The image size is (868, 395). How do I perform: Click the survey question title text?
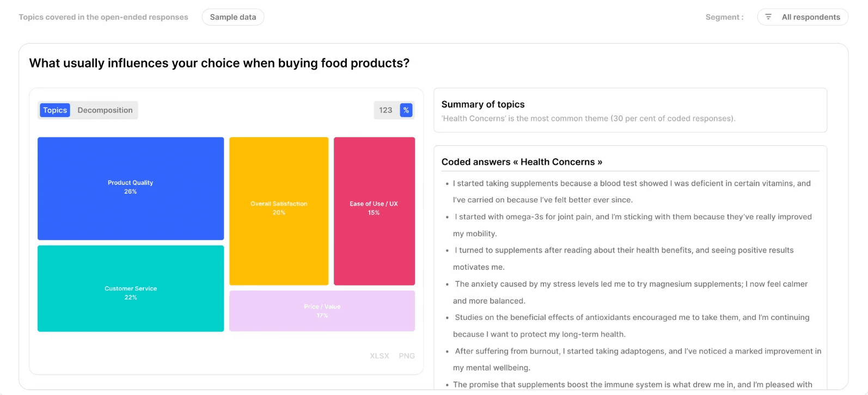(x=219, y=63)
